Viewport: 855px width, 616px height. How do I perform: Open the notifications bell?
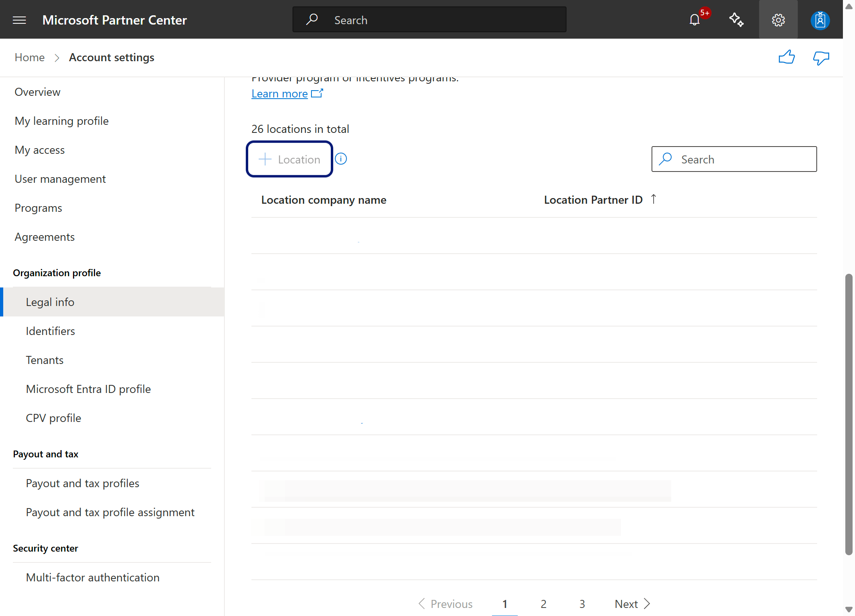(695, 20)
